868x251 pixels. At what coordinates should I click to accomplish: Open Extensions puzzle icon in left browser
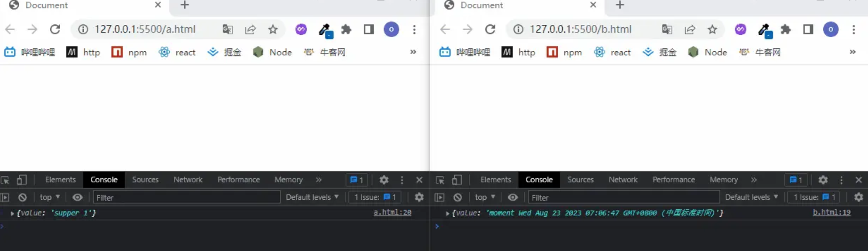point(346,30)
